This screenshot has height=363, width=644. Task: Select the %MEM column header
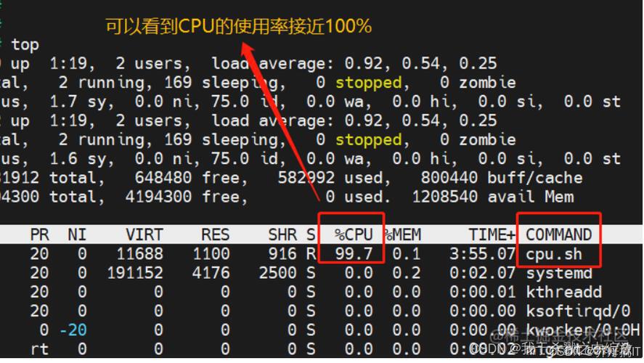(402, 234)
